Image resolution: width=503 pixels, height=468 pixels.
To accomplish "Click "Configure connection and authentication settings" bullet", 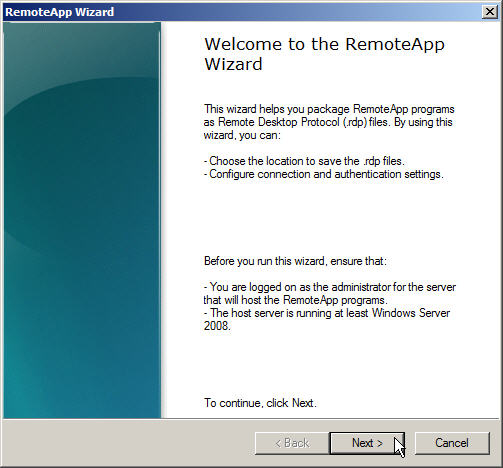I will (324, 174).
